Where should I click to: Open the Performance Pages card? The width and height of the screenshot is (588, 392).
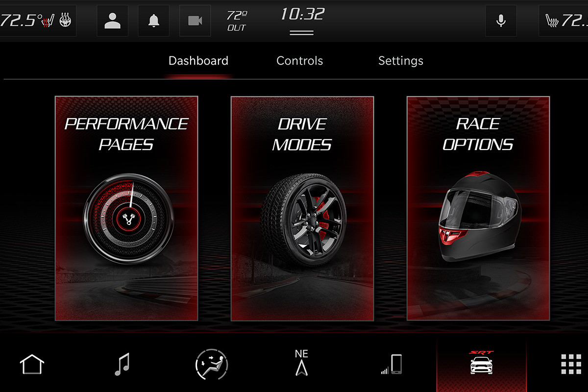coord(126,206)
